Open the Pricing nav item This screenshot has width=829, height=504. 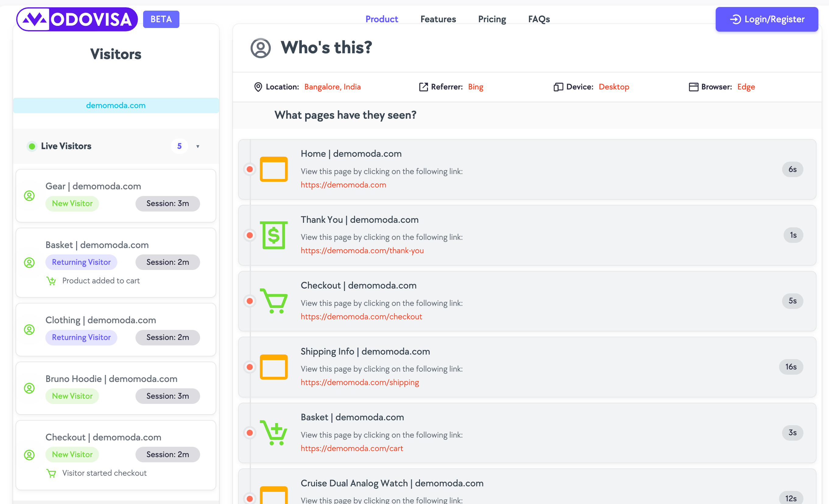492,19
